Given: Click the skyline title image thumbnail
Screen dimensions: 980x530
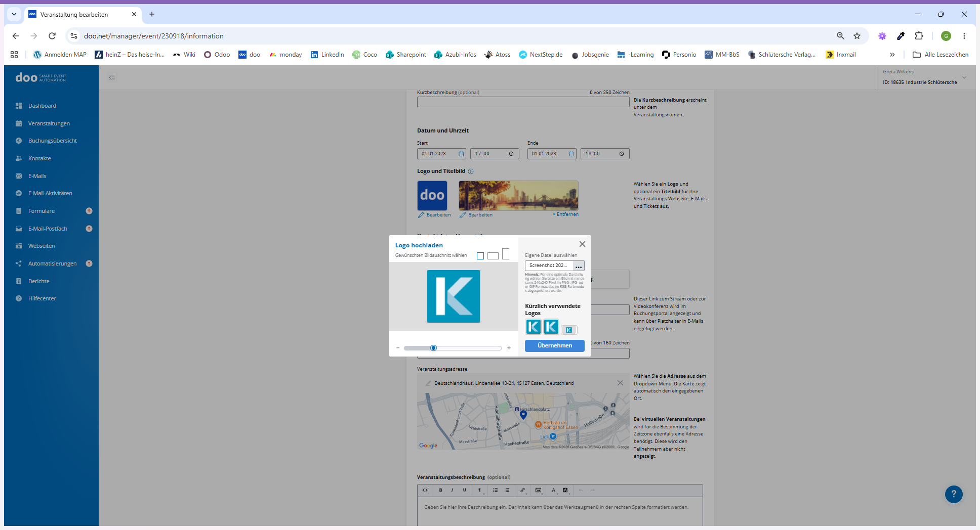Looking at the screenshot, I should 518,196.
